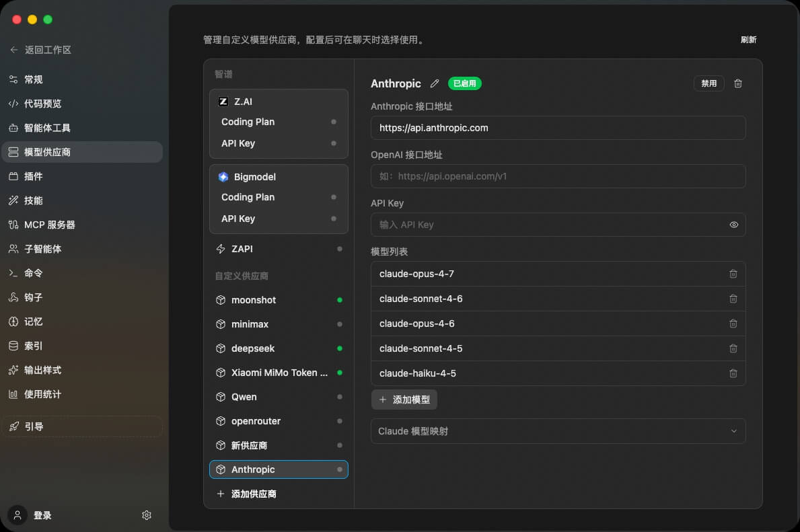Click 登录 to sign in
The image size is (800, 532).
click(x=42, y=515)
